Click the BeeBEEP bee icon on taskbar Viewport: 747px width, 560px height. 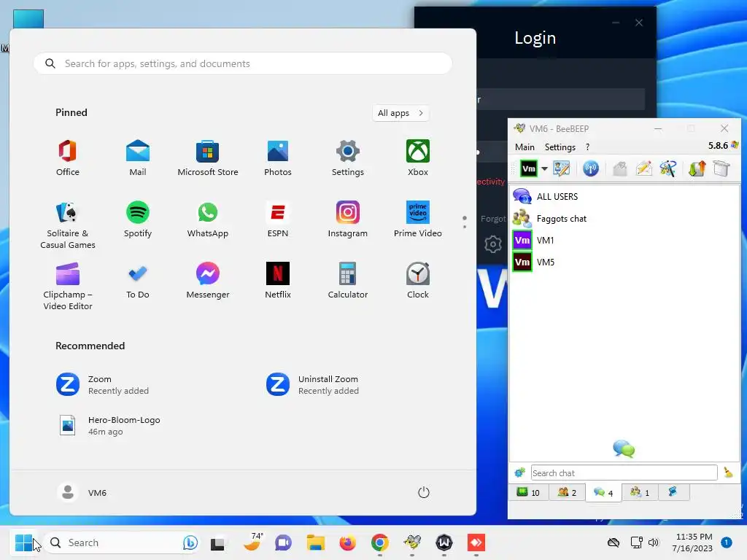(412, 542)
